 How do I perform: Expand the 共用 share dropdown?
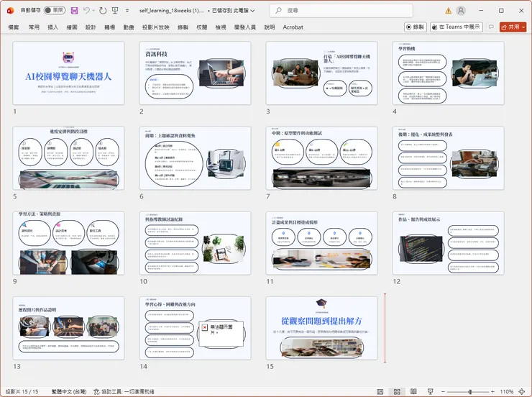[523, 27]
